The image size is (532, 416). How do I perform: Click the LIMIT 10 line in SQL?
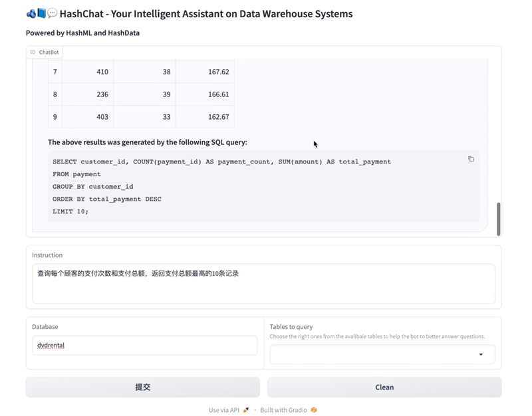tap(70, 211)
